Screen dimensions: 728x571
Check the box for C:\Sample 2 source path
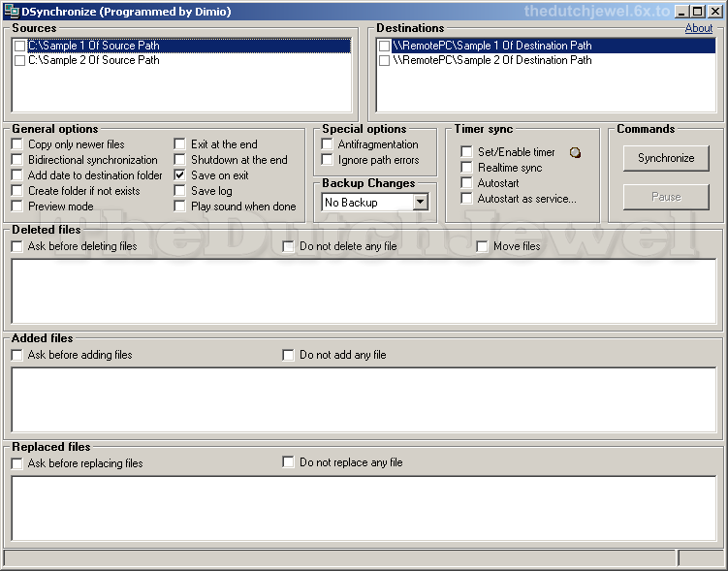click(20, 60)
